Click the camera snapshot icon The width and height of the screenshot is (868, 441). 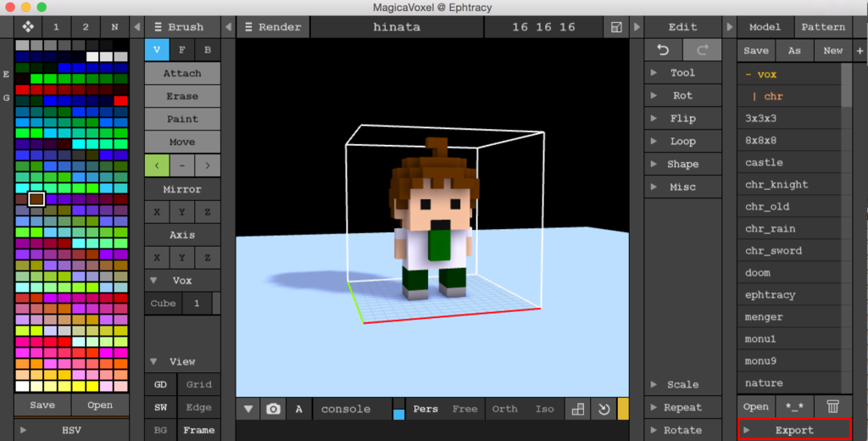coord(273,409)
